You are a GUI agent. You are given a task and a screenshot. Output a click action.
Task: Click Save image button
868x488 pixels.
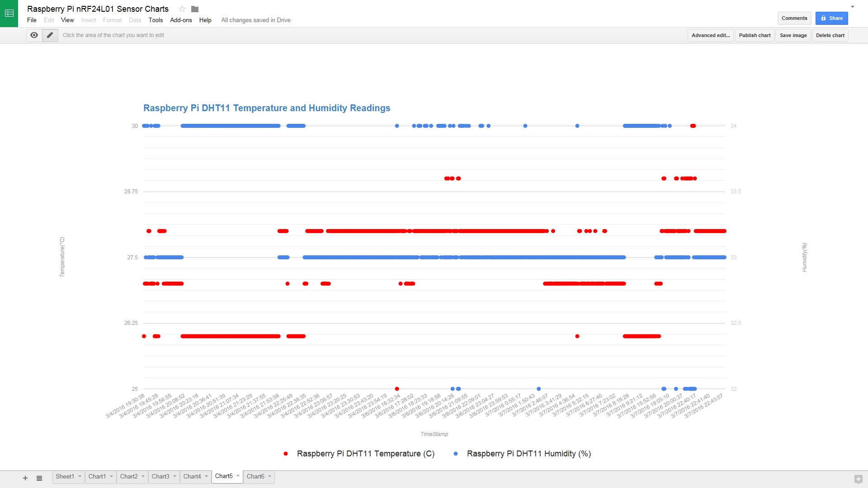click(793, 36)
